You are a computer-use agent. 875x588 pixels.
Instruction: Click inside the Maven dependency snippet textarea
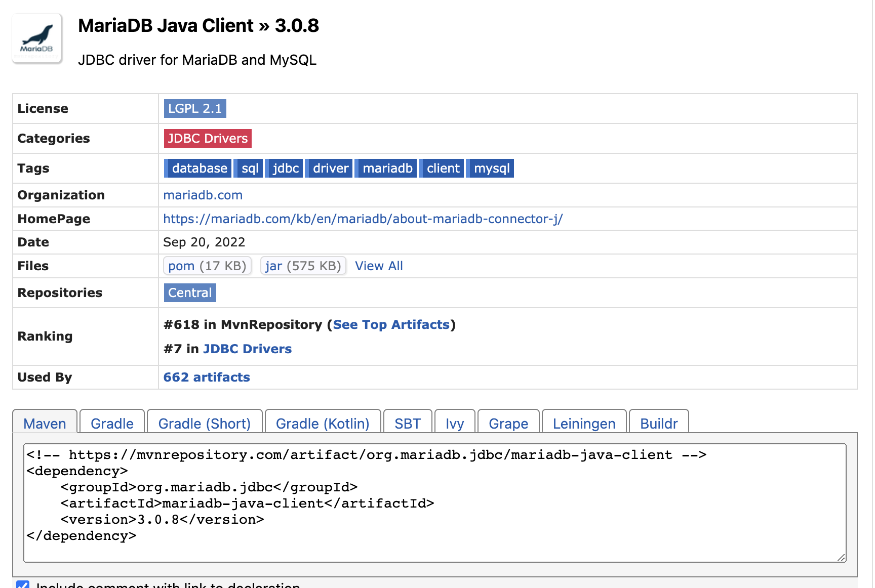point(435,503)
